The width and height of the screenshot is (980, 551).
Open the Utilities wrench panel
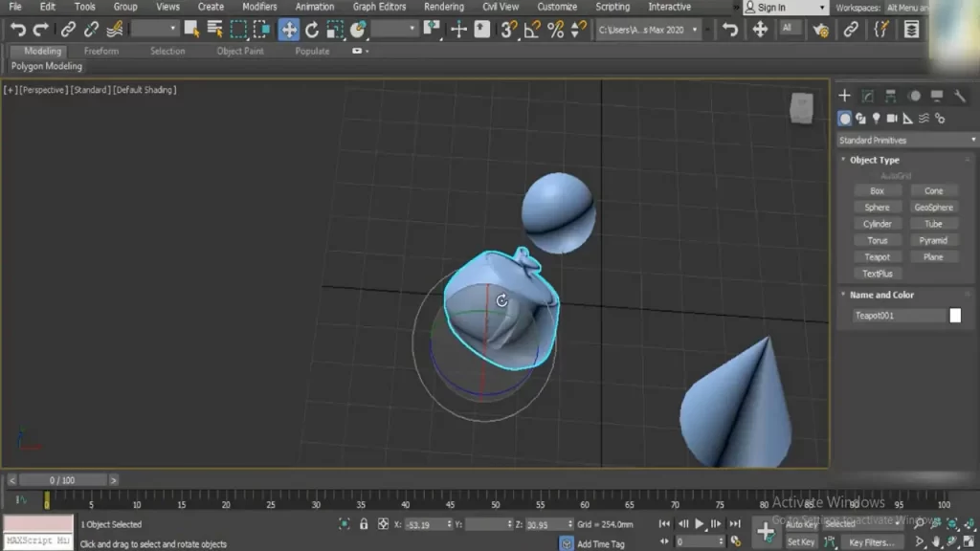coord(960,96)
